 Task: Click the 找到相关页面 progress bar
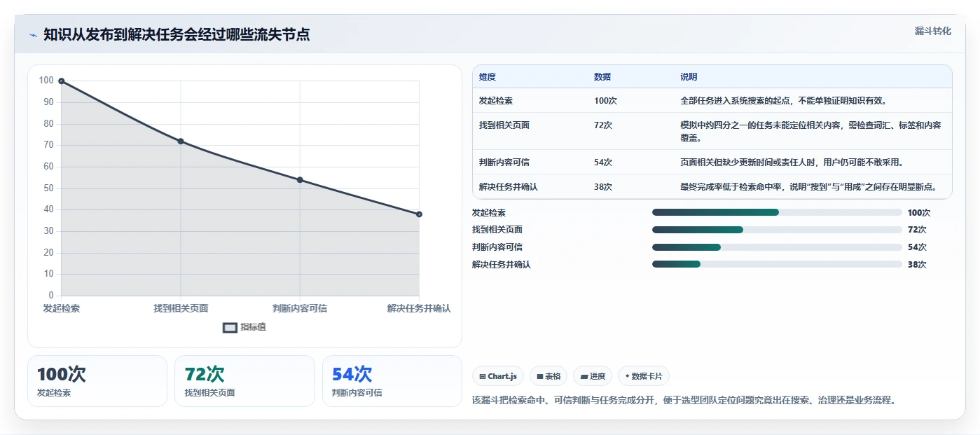777,230
